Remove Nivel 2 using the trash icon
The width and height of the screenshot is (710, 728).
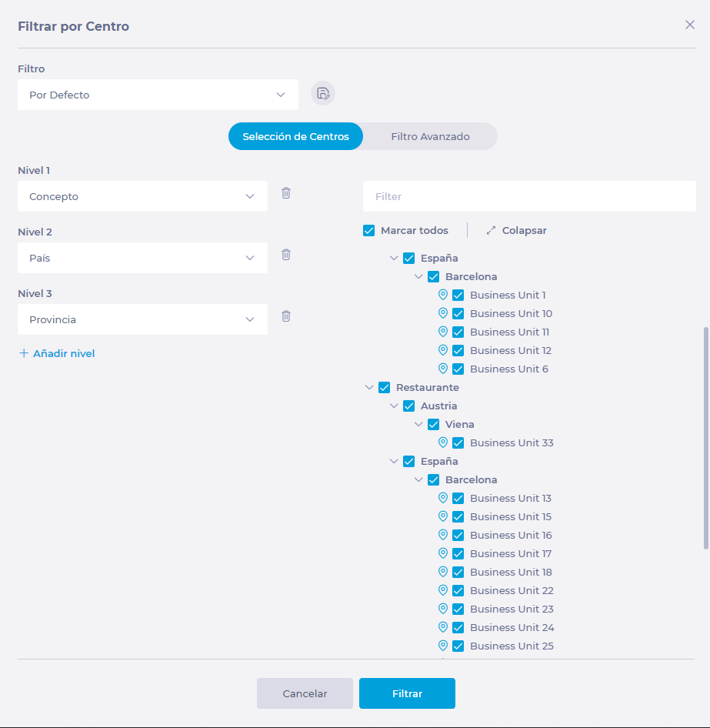(286, 255)
